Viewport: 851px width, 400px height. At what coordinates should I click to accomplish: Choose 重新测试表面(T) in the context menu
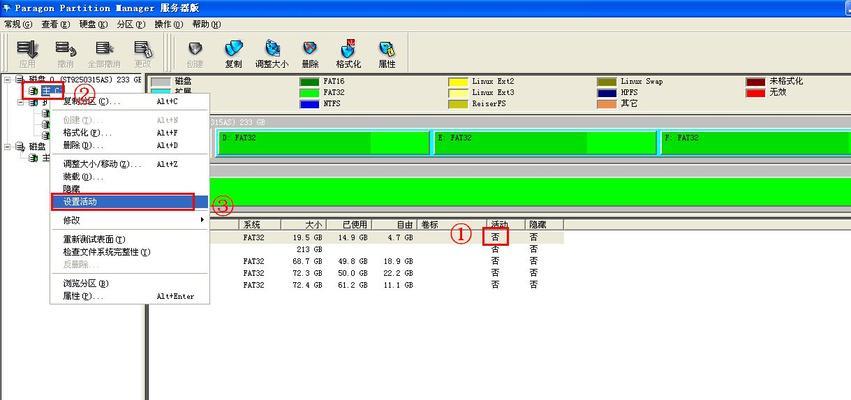130,239
